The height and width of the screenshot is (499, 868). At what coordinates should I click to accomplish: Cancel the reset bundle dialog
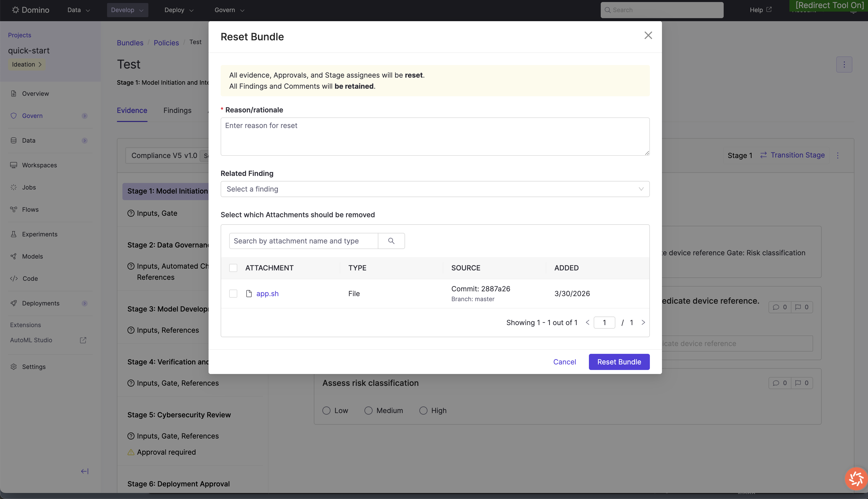[x=564, y=362]
